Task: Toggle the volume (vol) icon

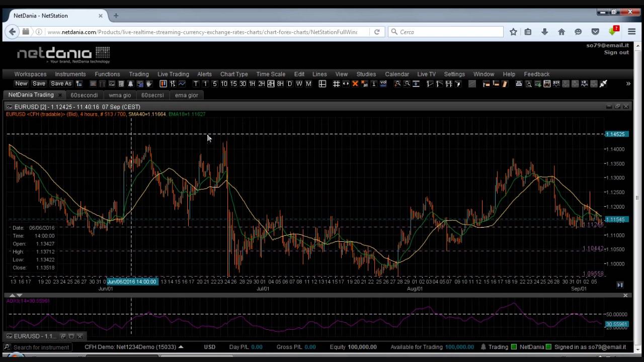Action: click(x=383, y=83)
